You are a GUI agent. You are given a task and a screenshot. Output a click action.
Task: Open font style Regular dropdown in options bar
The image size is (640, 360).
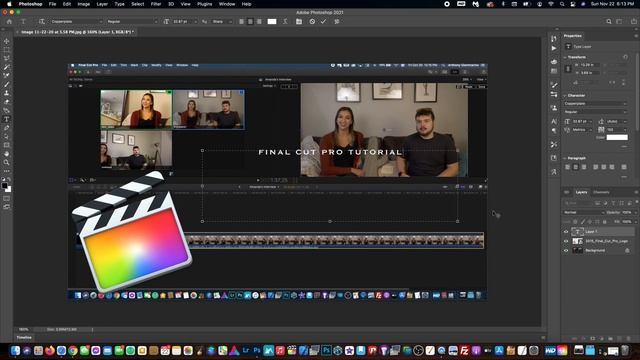click(x=132, y=22)
